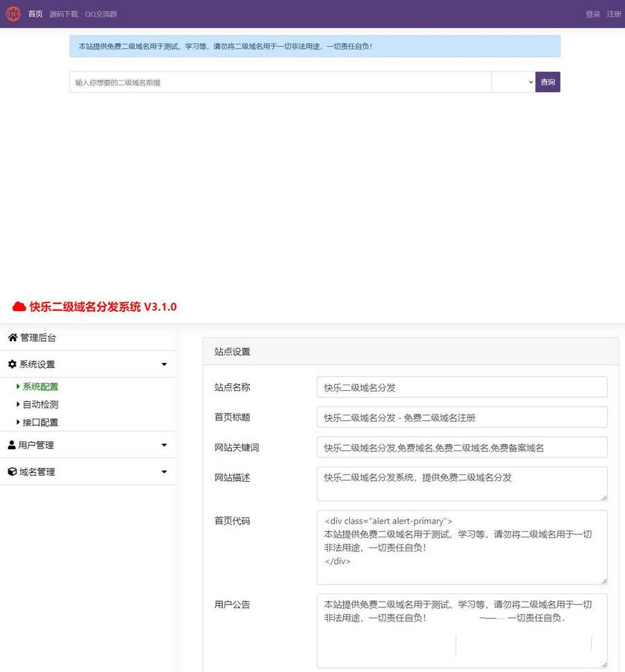The width and height of the screenshot is (625, 672).
Task: Open the QQ交流群 menu item
Action: [100, 13]
